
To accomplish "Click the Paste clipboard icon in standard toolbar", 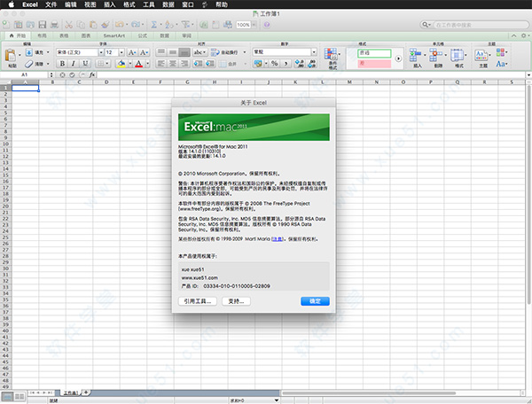I will tap(93, 25).
